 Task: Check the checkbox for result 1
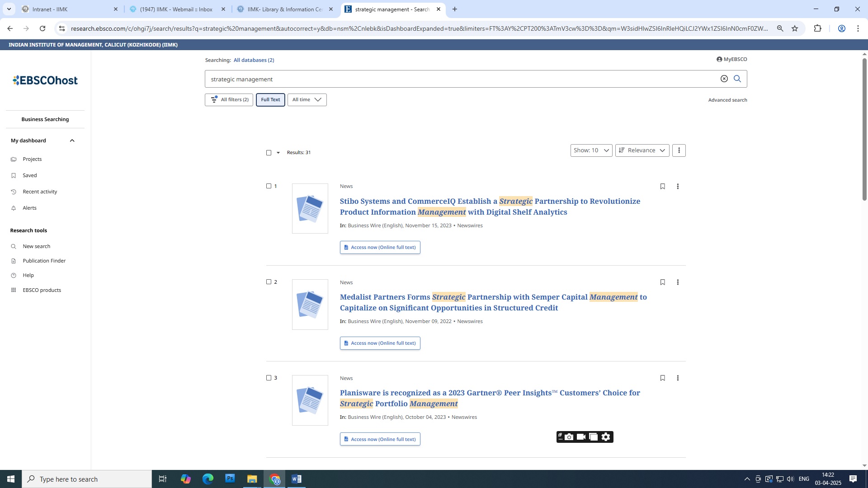point(269,186)
